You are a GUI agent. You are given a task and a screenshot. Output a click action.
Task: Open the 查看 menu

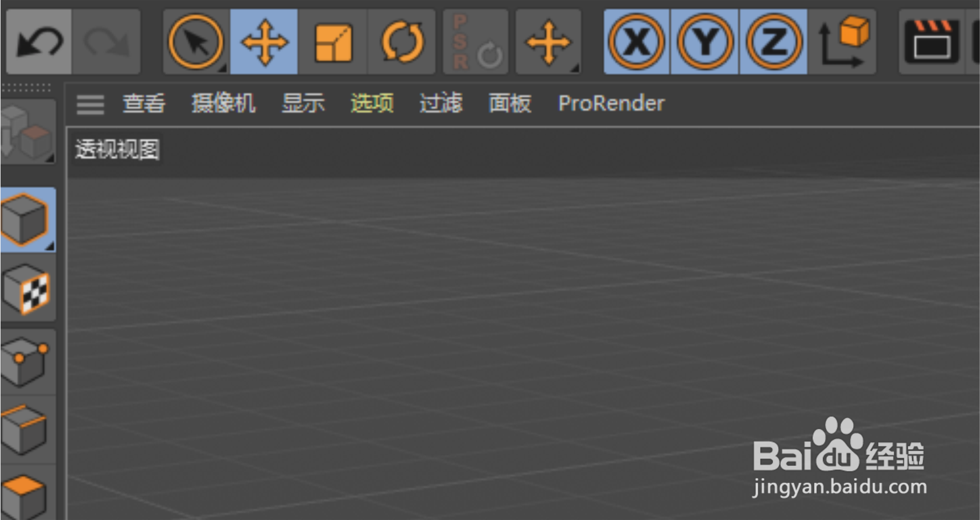point(144,103)
